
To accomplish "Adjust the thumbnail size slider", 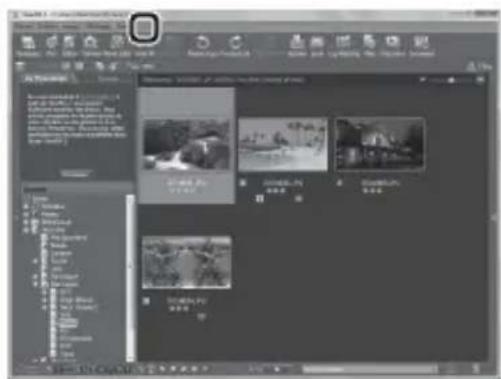I will click(451, 80).
